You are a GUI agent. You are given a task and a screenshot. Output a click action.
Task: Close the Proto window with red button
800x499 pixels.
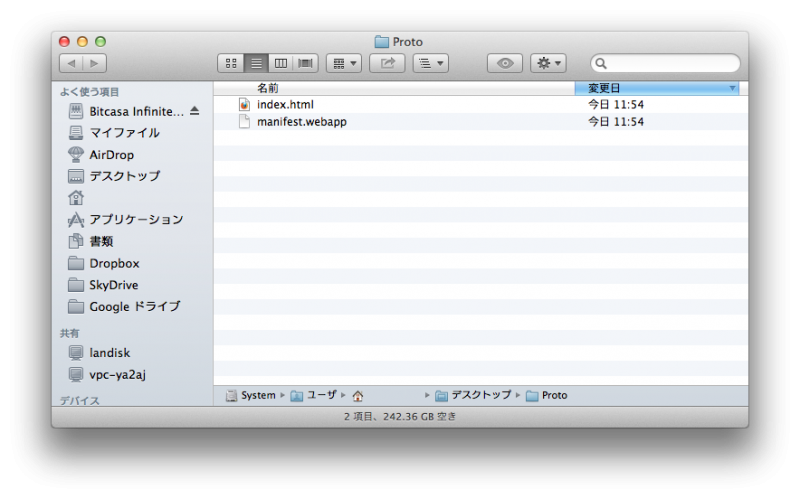(x=64, y=42)
